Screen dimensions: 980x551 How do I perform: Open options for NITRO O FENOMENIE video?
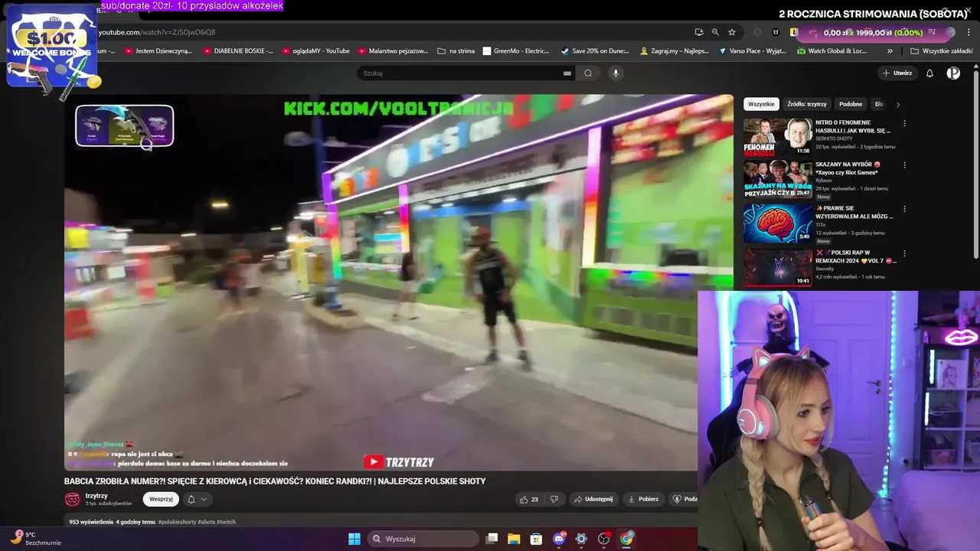coord(904,123)
